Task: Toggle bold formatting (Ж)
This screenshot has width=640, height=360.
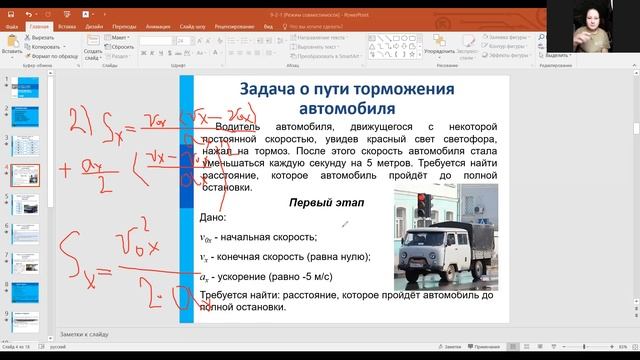Action: [x=143, y=53]
